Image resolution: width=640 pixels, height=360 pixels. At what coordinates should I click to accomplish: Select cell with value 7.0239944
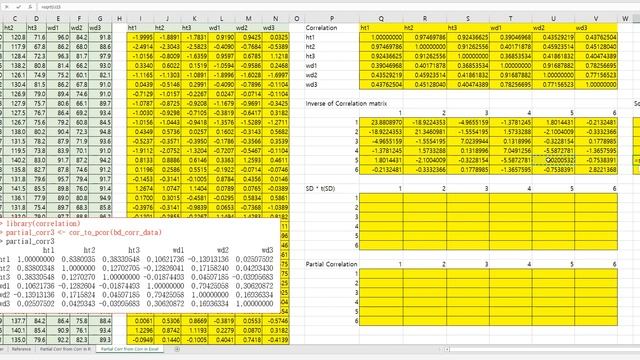click(x=468, y=141)
